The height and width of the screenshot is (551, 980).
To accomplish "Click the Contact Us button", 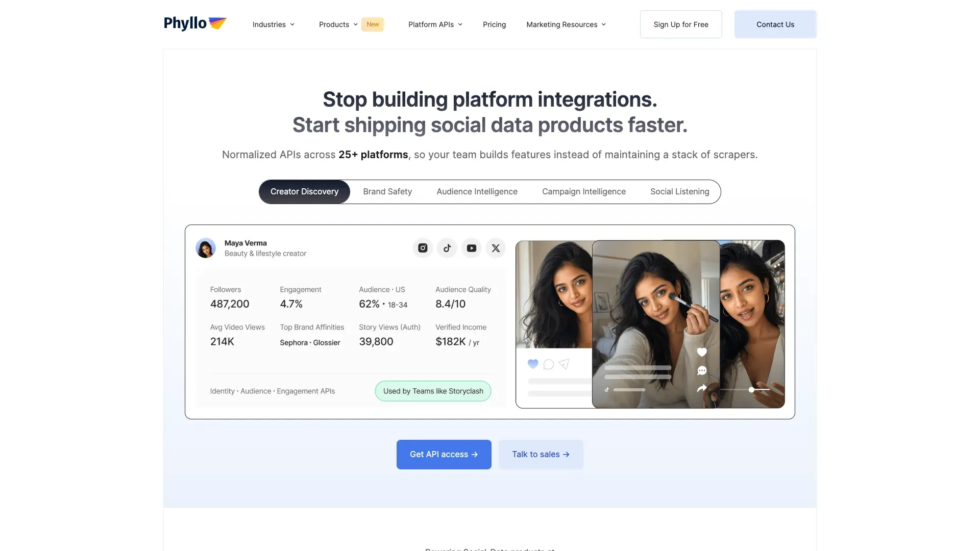I will tap(775, 24).
